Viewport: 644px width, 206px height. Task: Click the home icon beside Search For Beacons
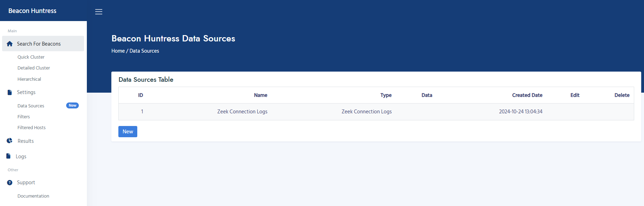point(10,44)
